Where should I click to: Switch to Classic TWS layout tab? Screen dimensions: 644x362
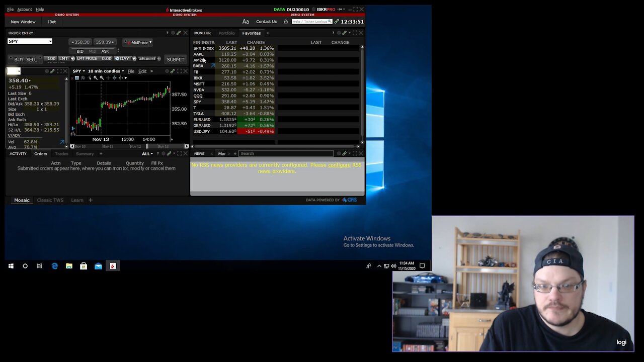[x=50, y=200]
